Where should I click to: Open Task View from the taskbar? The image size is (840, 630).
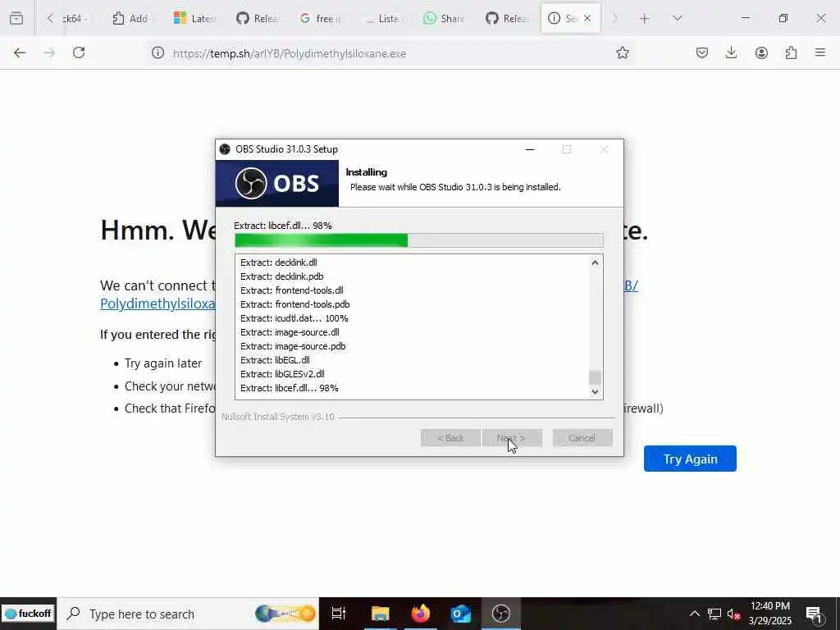pos(339,614)
